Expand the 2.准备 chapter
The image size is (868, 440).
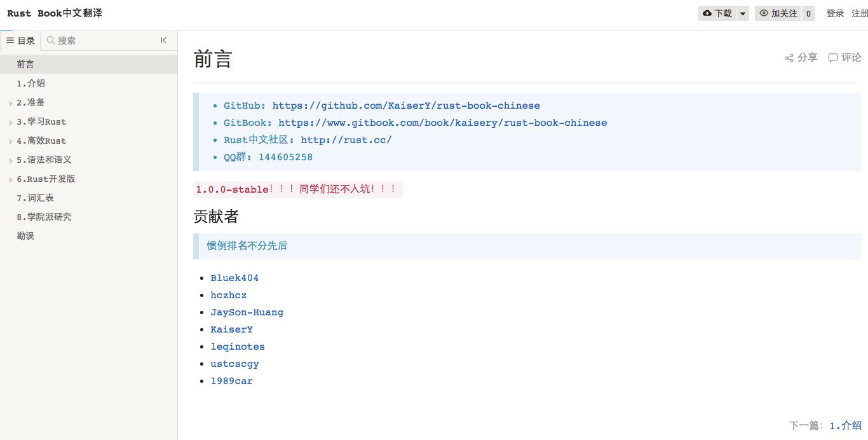[11, 103]
